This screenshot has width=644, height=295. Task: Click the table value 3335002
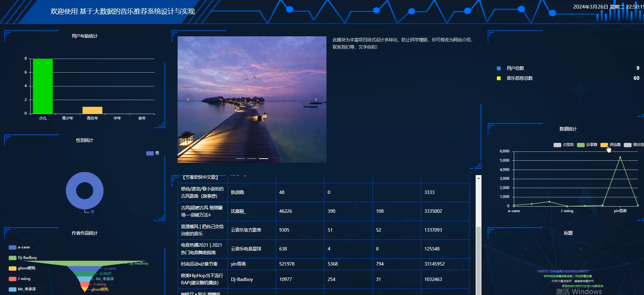click(433, 211)
